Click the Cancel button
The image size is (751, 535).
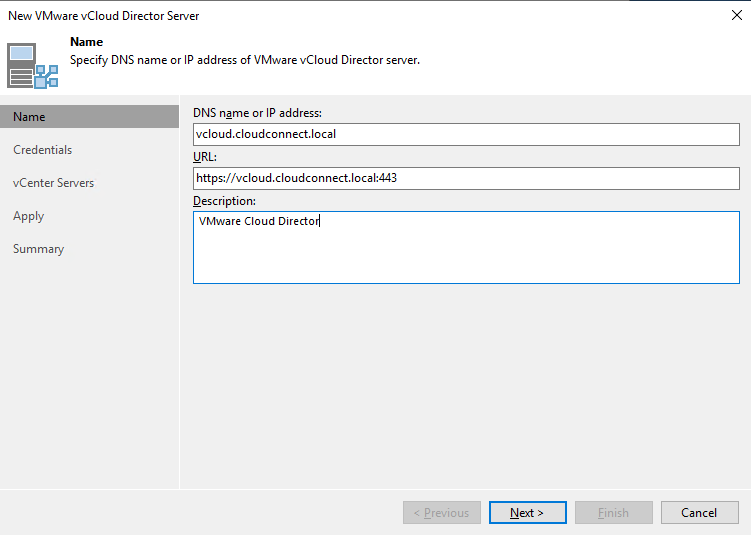(699, 512)
